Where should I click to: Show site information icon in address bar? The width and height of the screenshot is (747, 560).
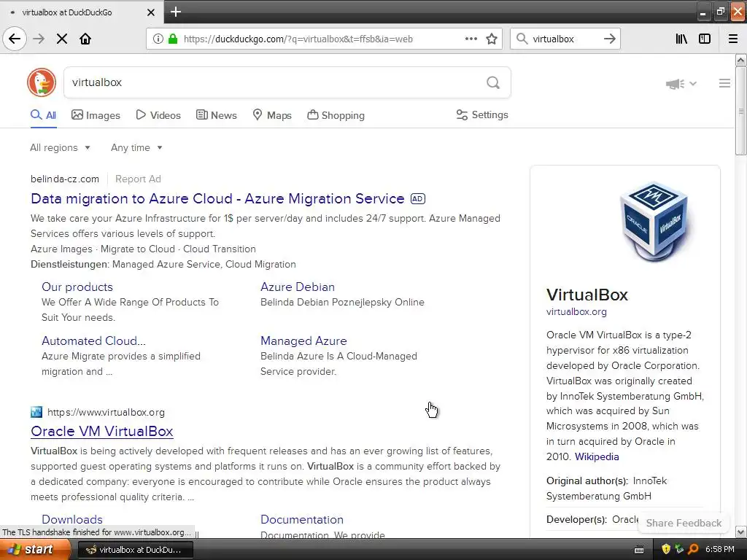158,39
